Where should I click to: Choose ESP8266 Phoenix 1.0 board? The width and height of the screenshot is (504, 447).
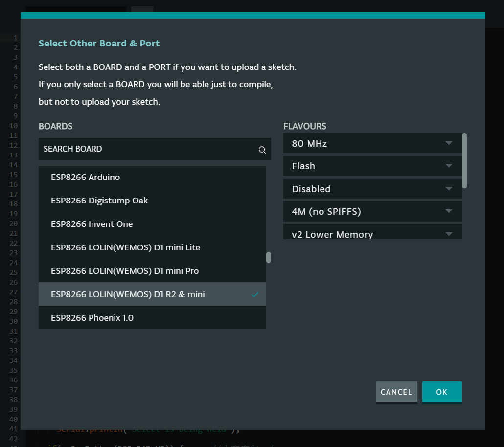152,317
